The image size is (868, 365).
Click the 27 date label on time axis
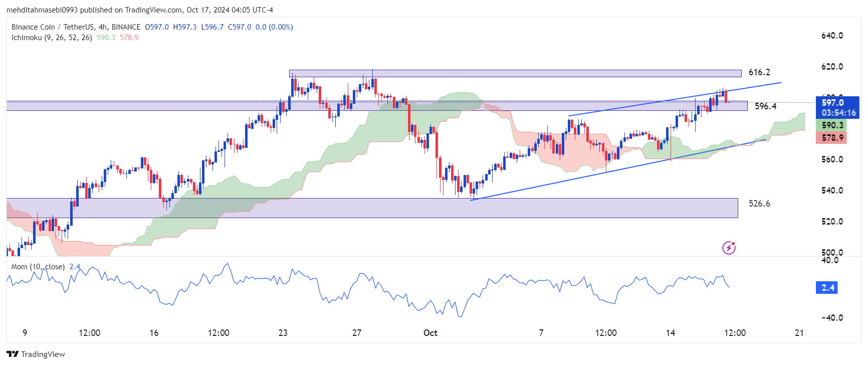(357, 333)
